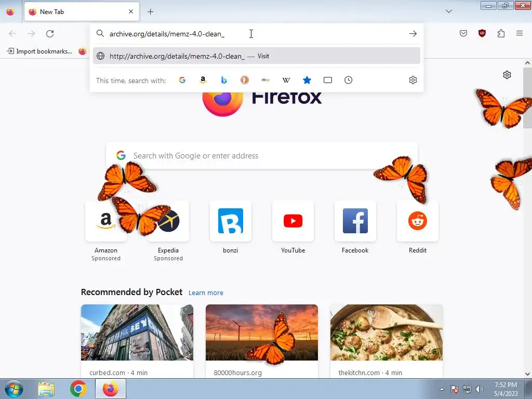The image size is (532, 399).
Task: Open new tab personalize gear icon
Action: [x=507, y=75]
